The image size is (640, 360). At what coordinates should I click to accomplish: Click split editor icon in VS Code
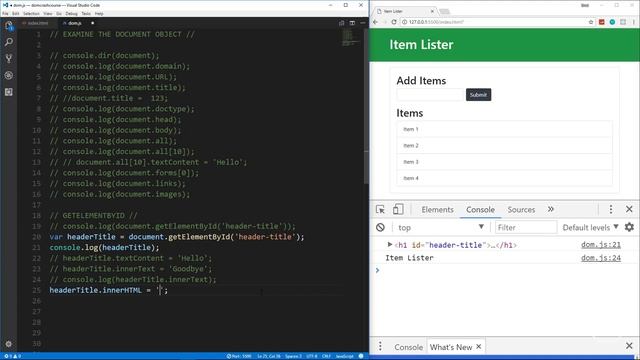click(352, 23)
